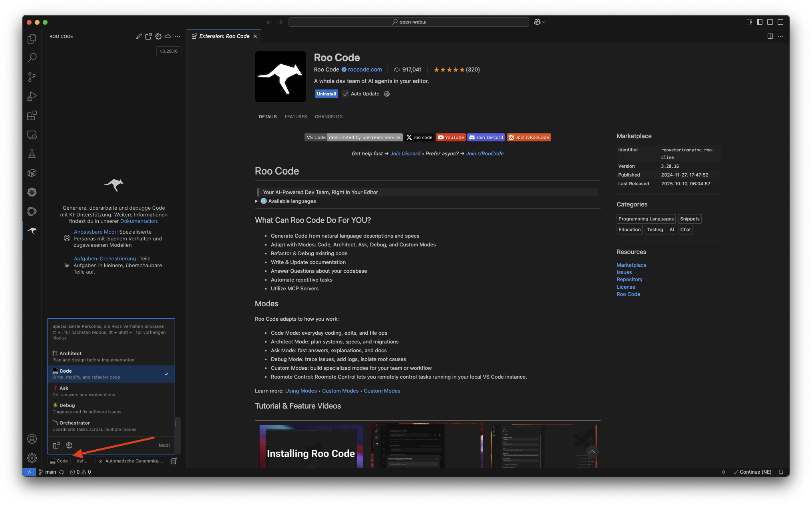Image resolution: width=812 pixels, height=506 pixels.
Task: Open the default API profile dropdown
Action: point(82,461)
